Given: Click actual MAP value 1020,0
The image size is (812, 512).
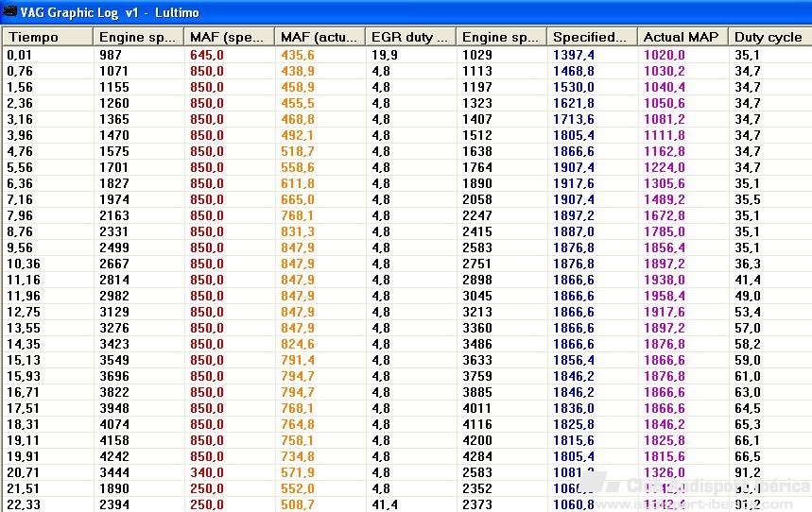Looking at the screenshot, I should [x=664, y=55].
